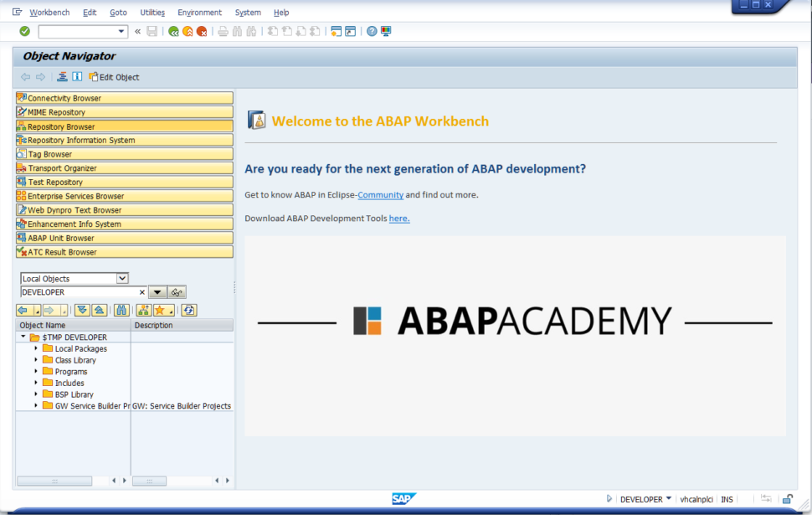Expand the Programs folder
This screenshot has height=515, width=812.
pos(36,371)
